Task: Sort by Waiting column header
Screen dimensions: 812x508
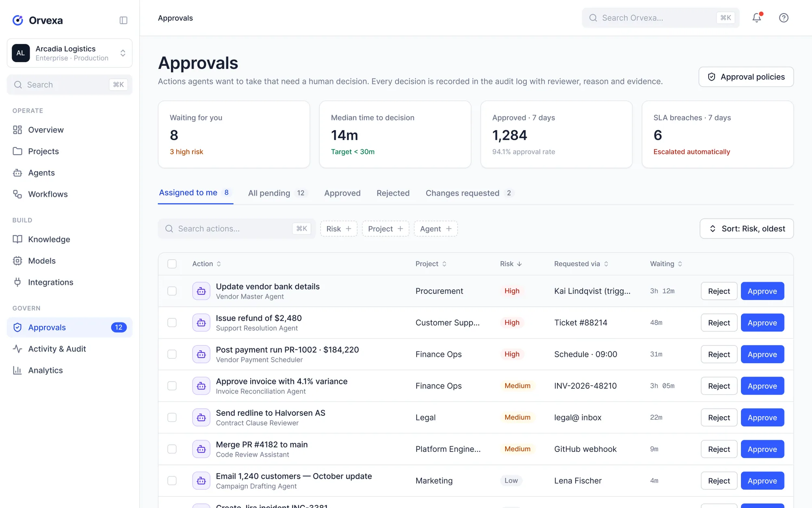Action: click(666, 264)
